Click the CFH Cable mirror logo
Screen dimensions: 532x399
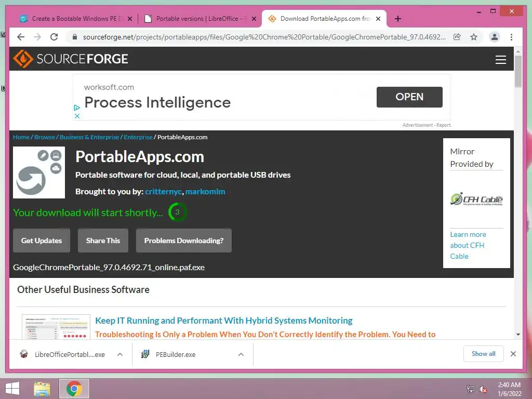(476, 199)
